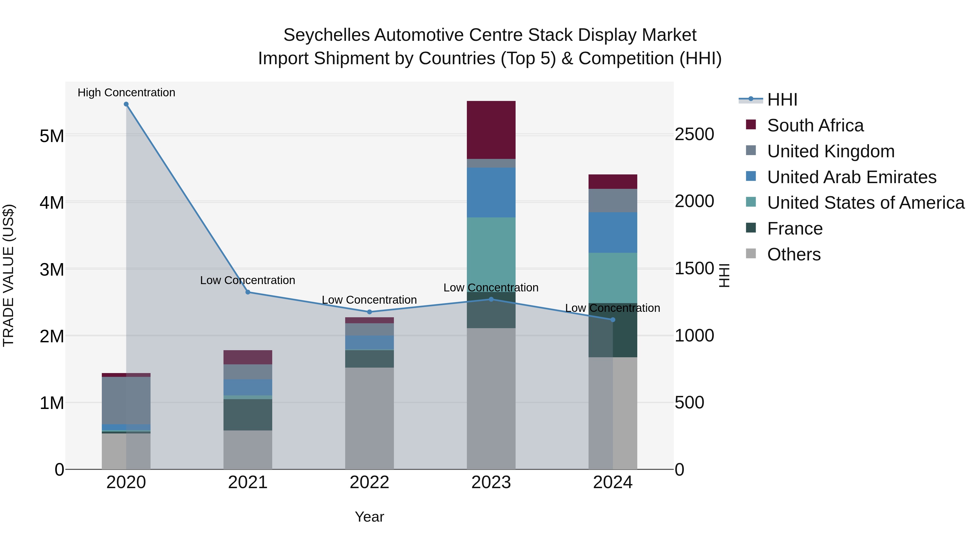Viewport: 980px width, 551px height.
Task: Click United Kingdom segment of 2024 bar
Action: point(612,201)
